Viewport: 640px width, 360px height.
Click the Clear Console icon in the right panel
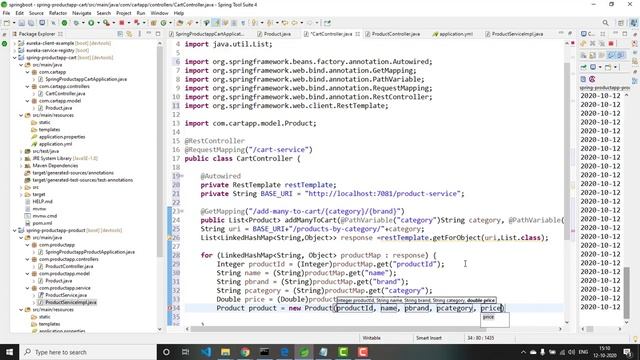[x=584, y=55]
